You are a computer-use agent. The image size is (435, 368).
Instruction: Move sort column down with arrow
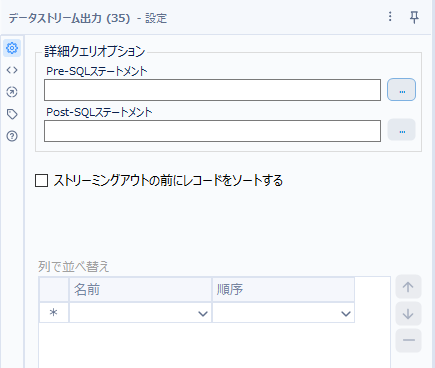[408, 314]
